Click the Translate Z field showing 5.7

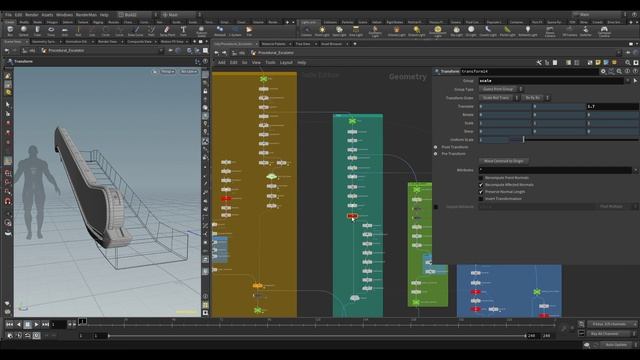coord(612,107)
